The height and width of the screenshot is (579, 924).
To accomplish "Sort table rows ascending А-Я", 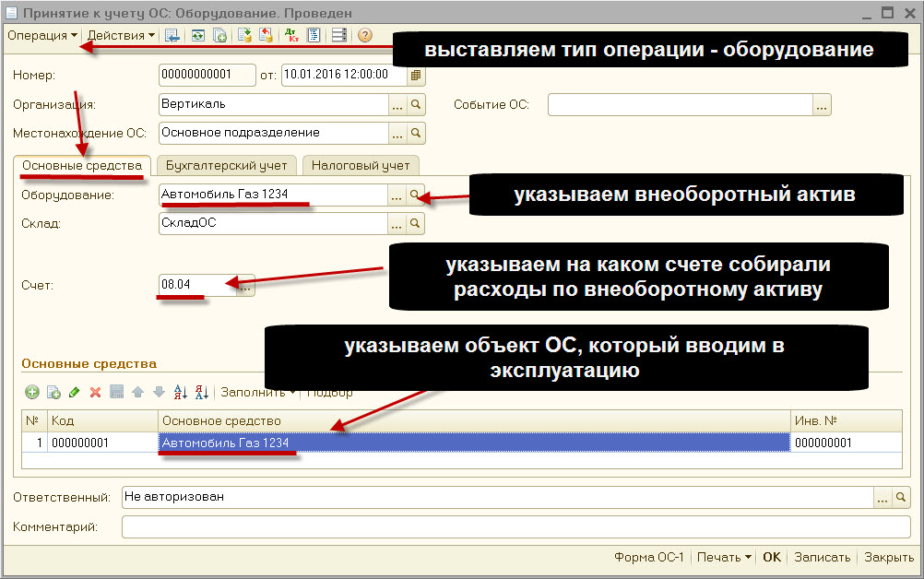I will click(181, 392).
